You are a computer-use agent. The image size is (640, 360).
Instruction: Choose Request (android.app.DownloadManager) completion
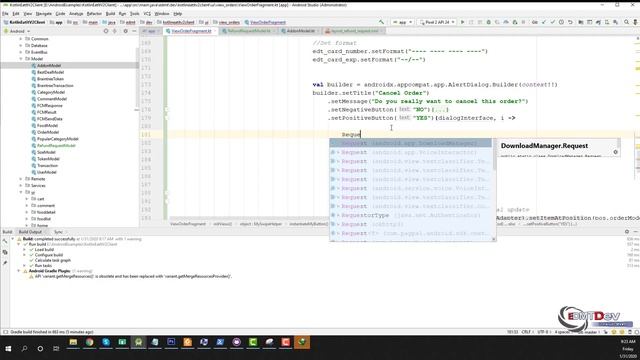pyautogui.click(x=411, y=143)
